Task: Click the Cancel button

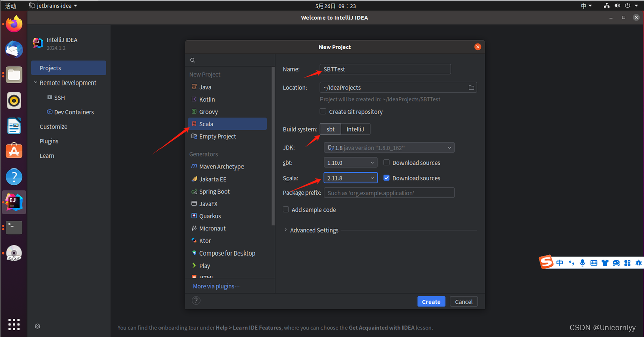Action: pyautogui.click(x=464, y=302)
